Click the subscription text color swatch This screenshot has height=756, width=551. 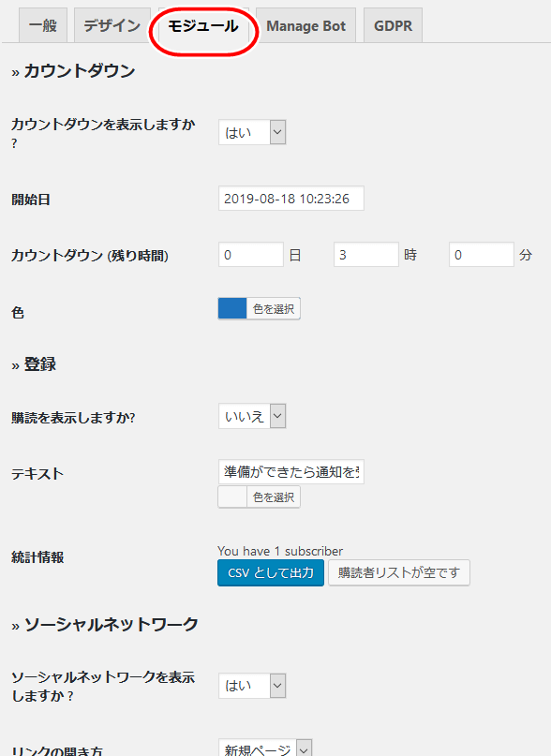coord(232,497)
